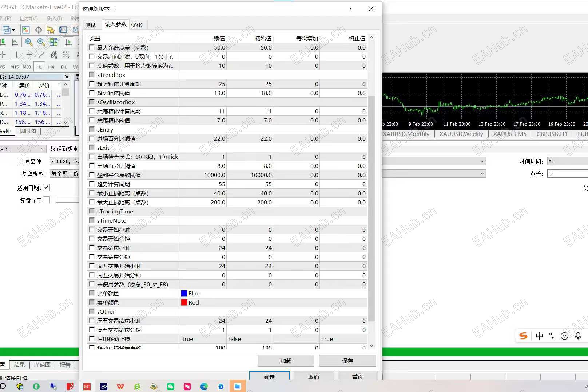Open the 净值图 tab in tester
Screen dimensions: 588x392
tap(43, 365)
